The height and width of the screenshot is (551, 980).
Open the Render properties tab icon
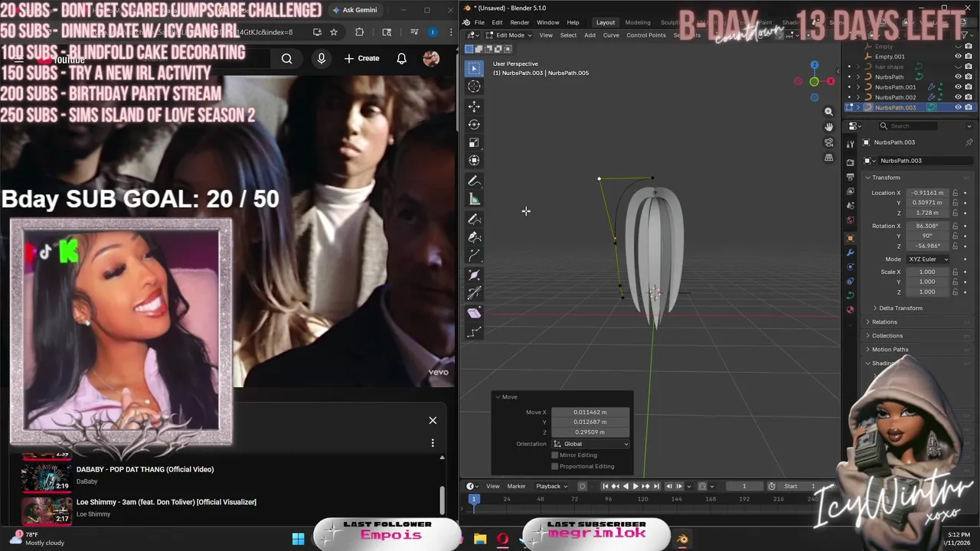[850, 162]
